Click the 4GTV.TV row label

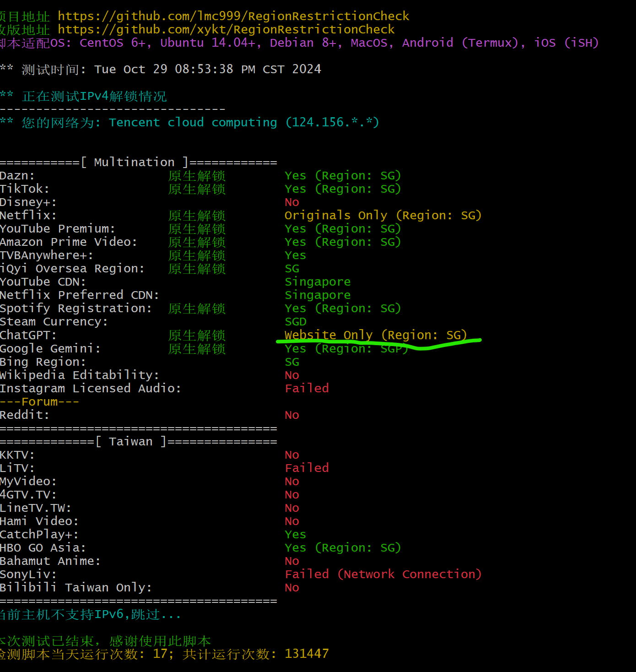tap(28, 494)
